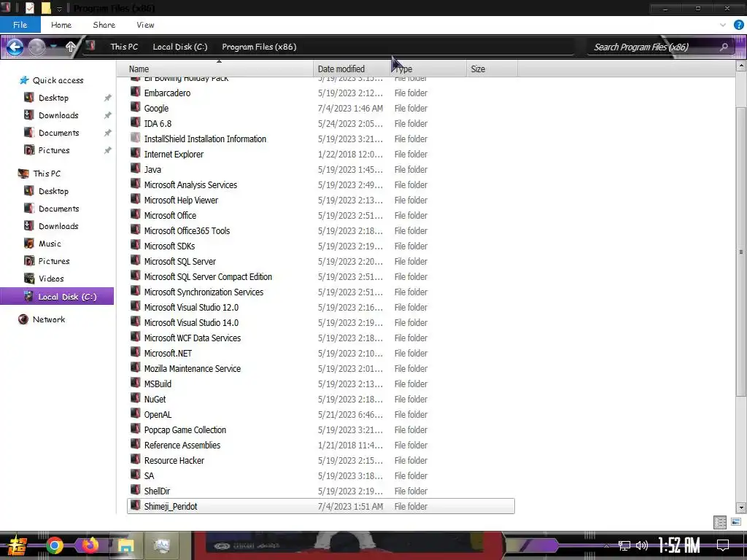Open the File menu tab
Image resolution: width=747 pixels, height=560 pixels.
tap(20, 25)
